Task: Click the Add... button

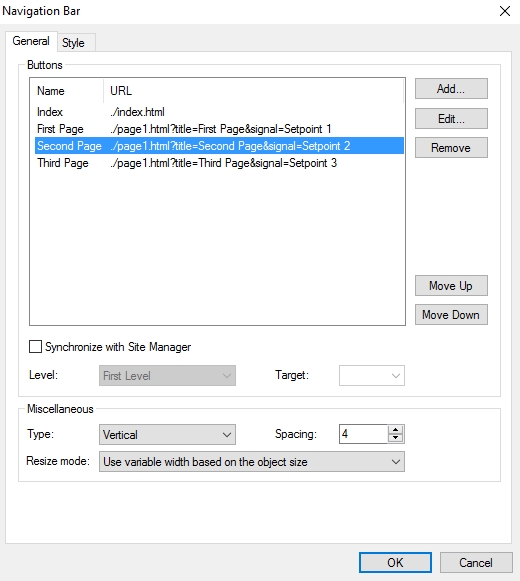Action: (x=451, y=89)
